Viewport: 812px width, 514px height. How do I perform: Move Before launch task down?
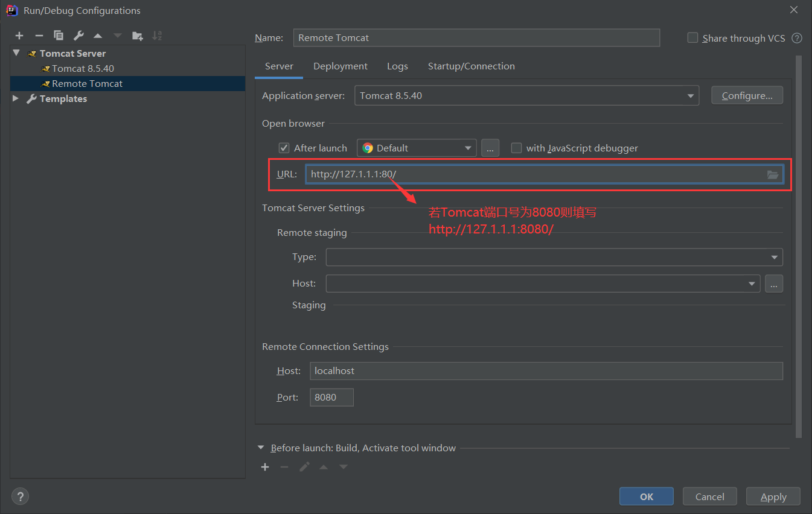point(344,467)
